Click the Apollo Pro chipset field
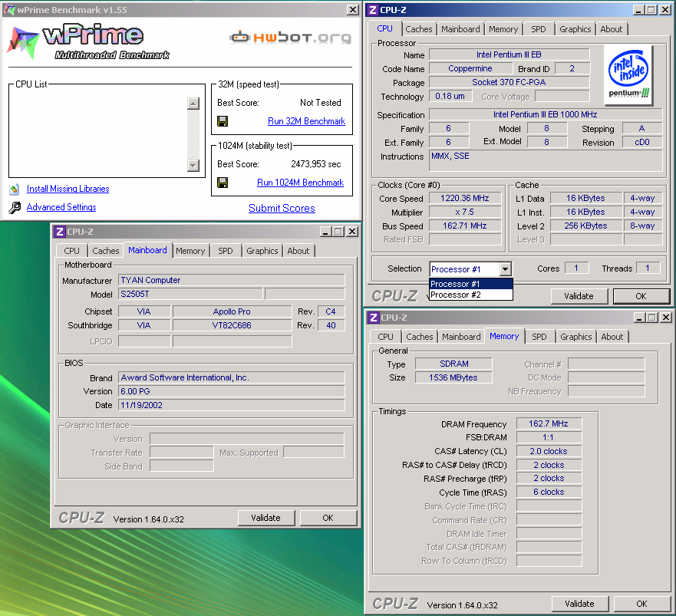The height and width of the screenshot is (616, 676). click(232, 311)
